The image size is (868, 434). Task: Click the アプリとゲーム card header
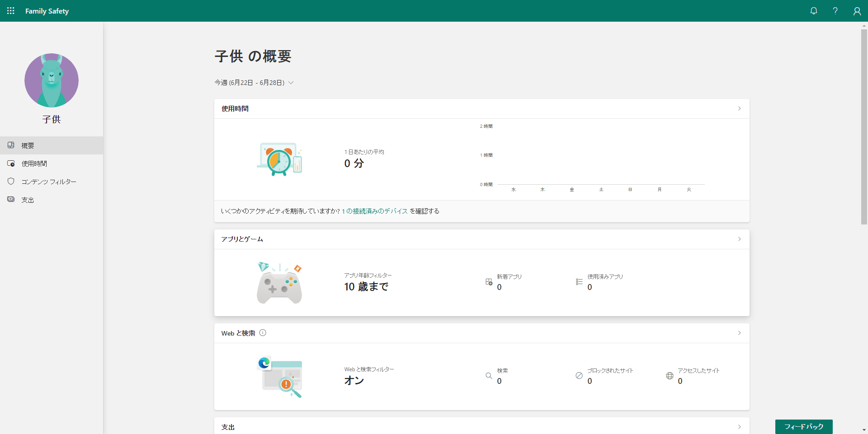tap(482, 239)
